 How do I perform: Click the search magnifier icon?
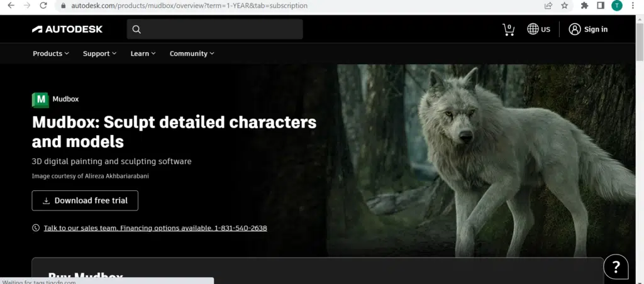(136, 30)
